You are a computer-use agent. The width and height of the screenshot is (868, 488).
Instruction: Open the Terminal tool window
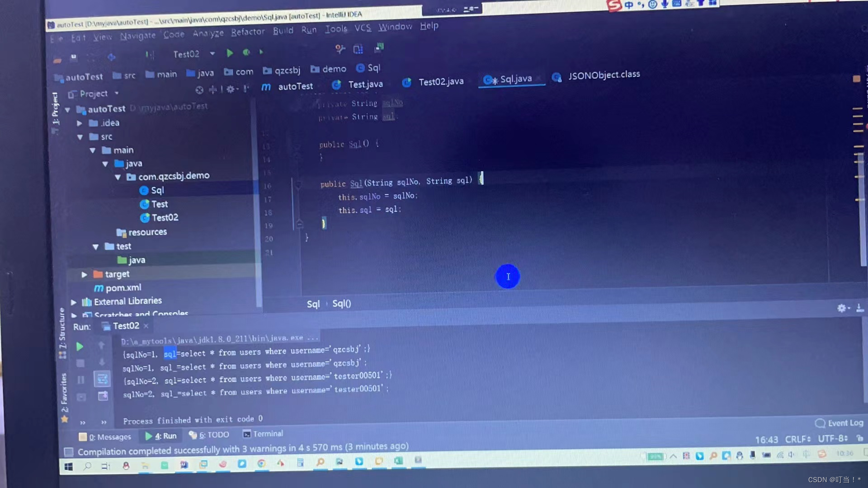coord(263,434)
